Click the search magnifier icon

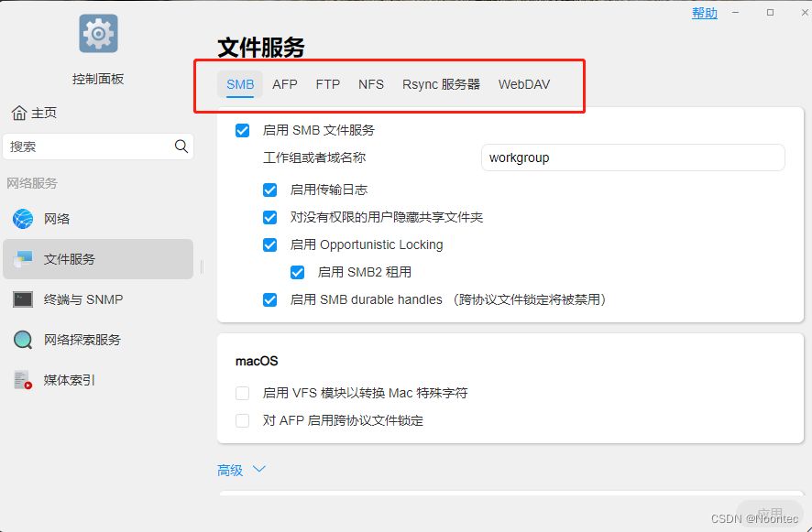[x=181, y=147]
